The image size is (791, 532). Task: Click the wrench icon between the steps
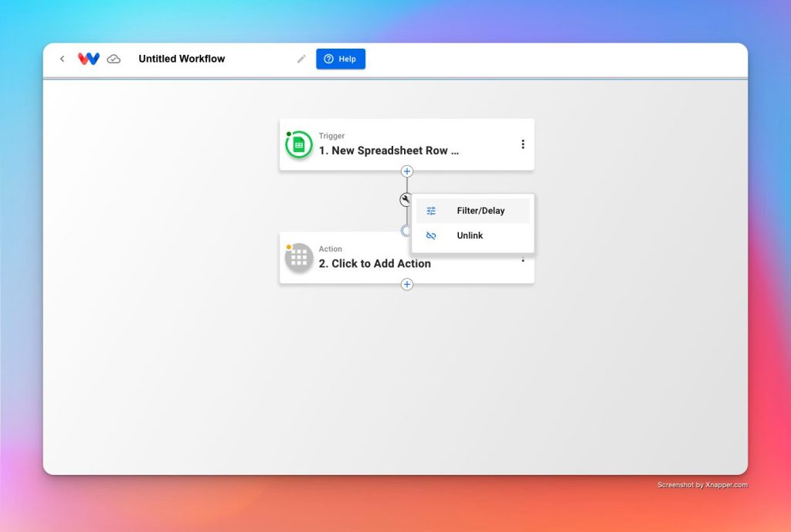406,200
